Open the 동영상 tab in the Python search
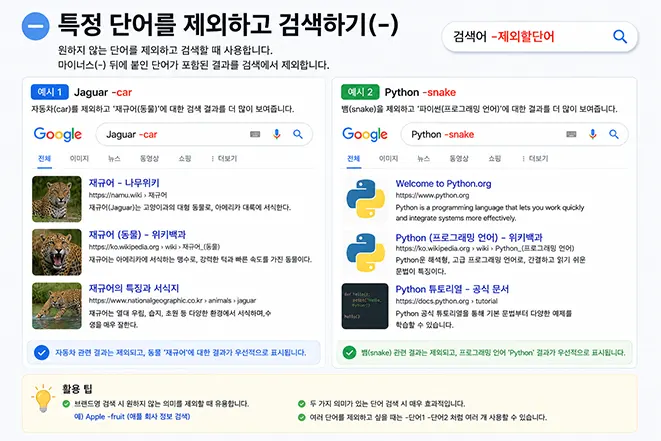The height and width of the screenshot is (441, 661). click(x=459, y=159)
